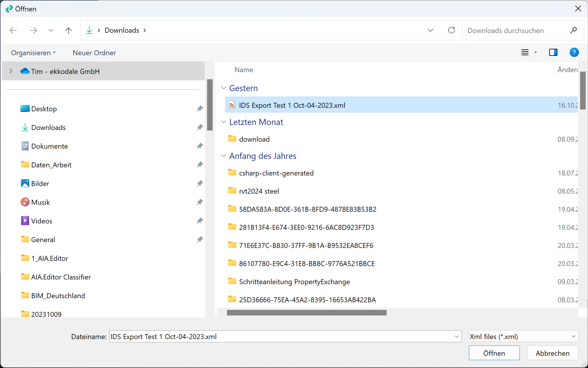
Task: Click the Refresh icon in address bar
Action: 451,30
